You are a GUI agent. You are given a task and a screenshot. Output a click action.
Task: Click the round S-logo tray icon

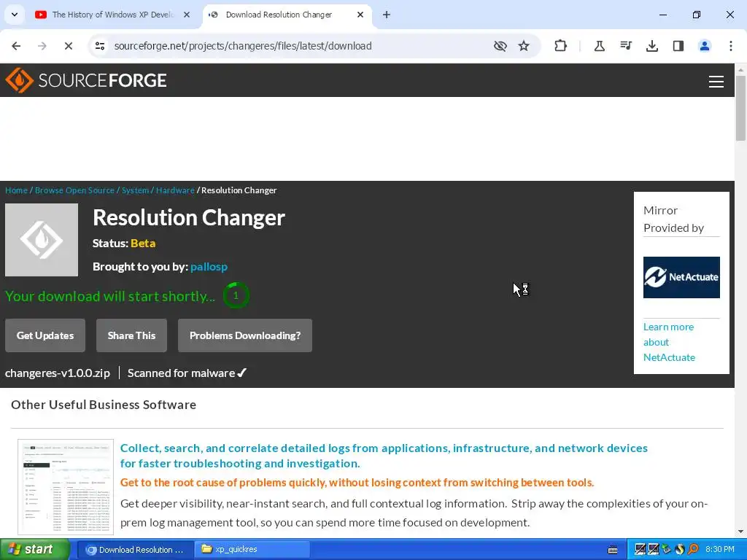679,550
